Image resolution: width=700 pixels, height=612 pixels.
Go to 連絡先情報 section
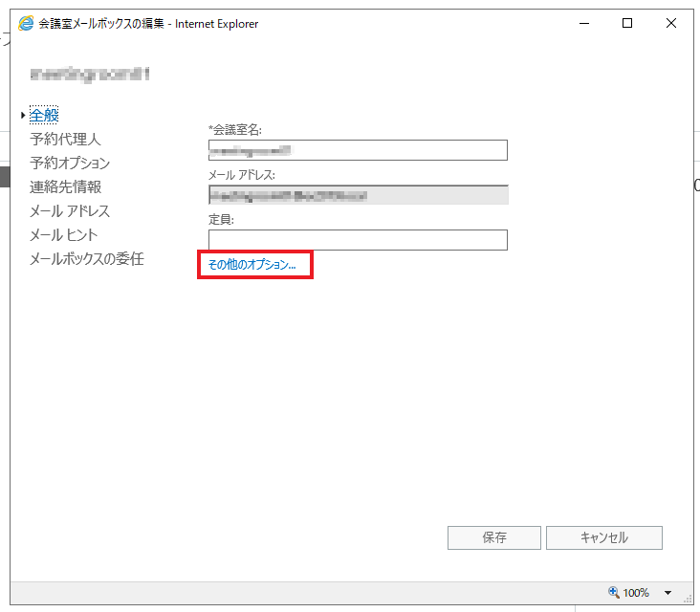pos(65,187)
